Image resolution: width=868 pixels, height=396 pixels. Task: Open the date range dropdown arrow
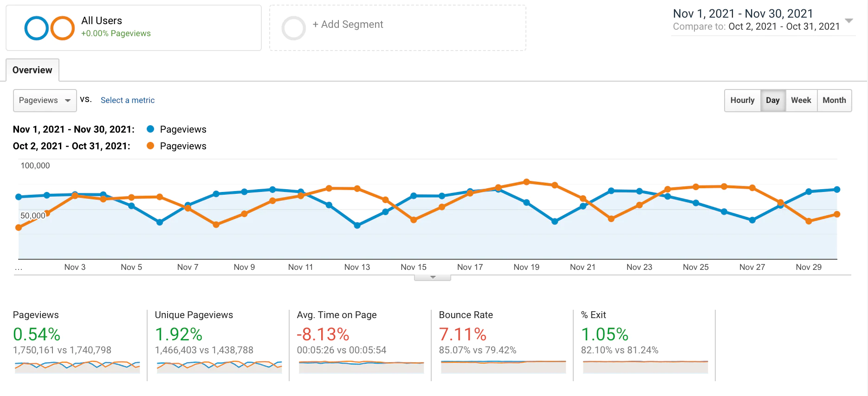(x=849, y=21)
